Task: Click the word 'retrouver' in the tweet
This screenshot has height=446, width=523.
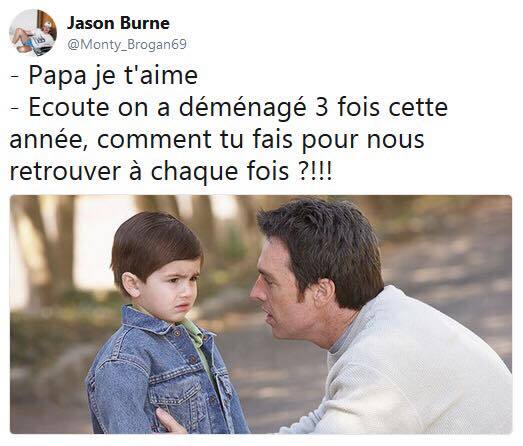Action: point(65,172)
